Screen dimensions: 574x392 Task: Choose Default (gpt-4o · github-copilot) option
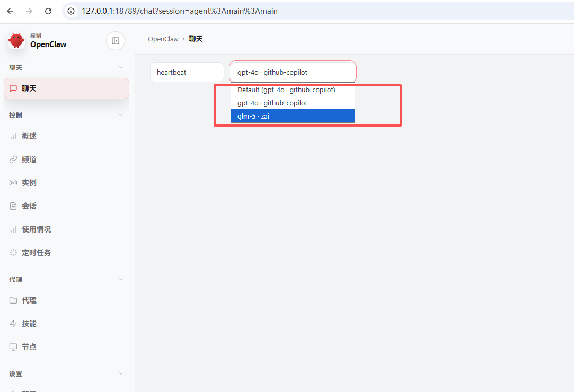(292, 90)
